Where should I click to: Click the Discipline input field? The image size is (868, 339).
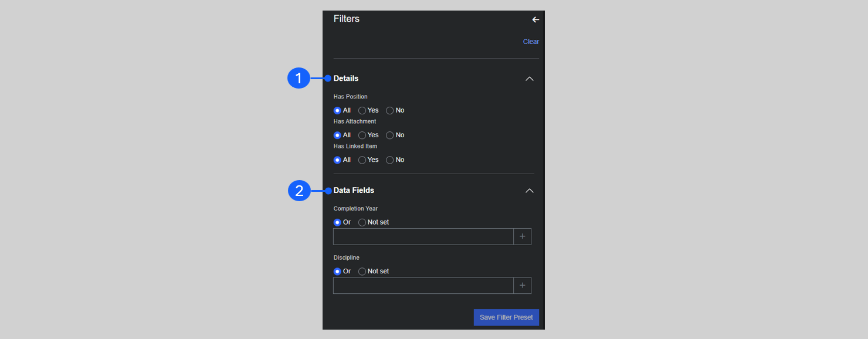[423, 286]
